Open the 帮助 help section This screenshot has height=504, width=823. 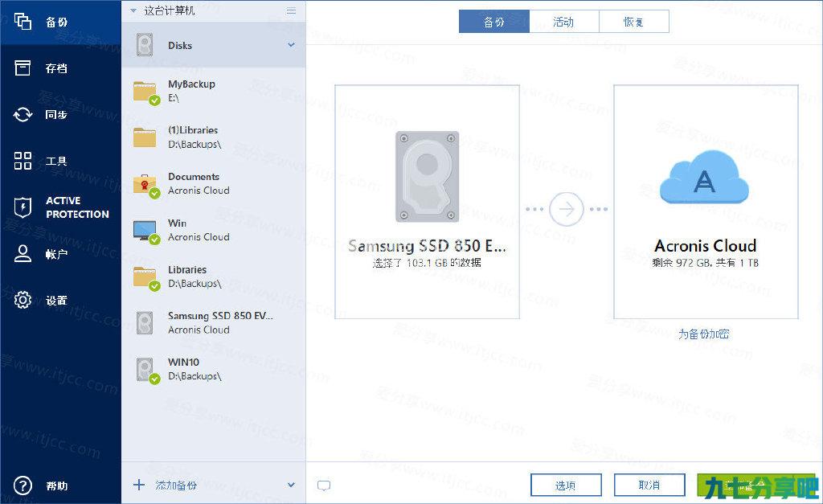[60, 486]
